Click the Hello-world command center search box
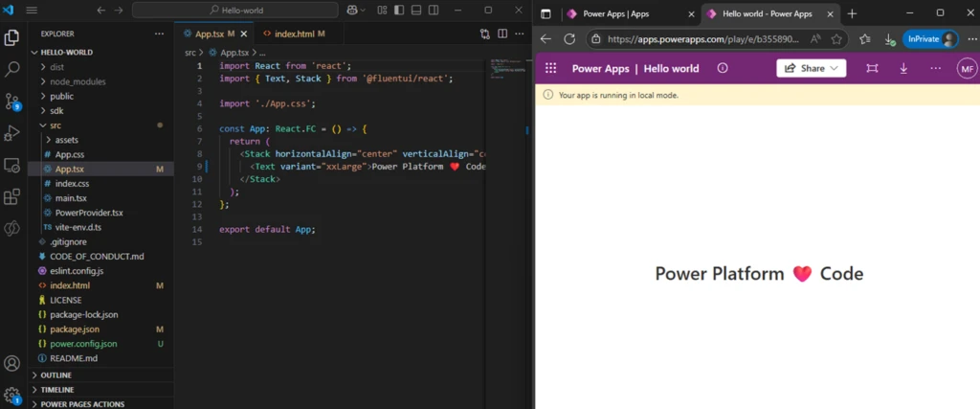This screenshot has width=980, height=409. point(235,11)
